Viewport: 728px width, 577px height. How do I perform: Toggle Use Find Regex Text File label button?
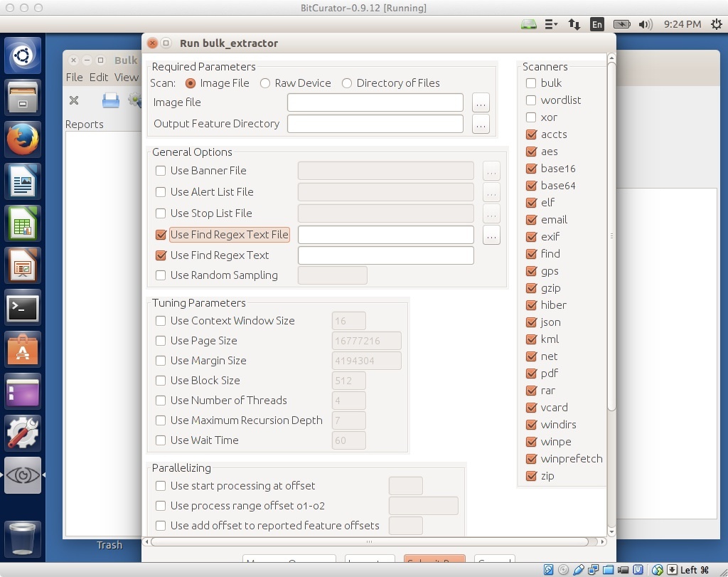coord(229,235)
